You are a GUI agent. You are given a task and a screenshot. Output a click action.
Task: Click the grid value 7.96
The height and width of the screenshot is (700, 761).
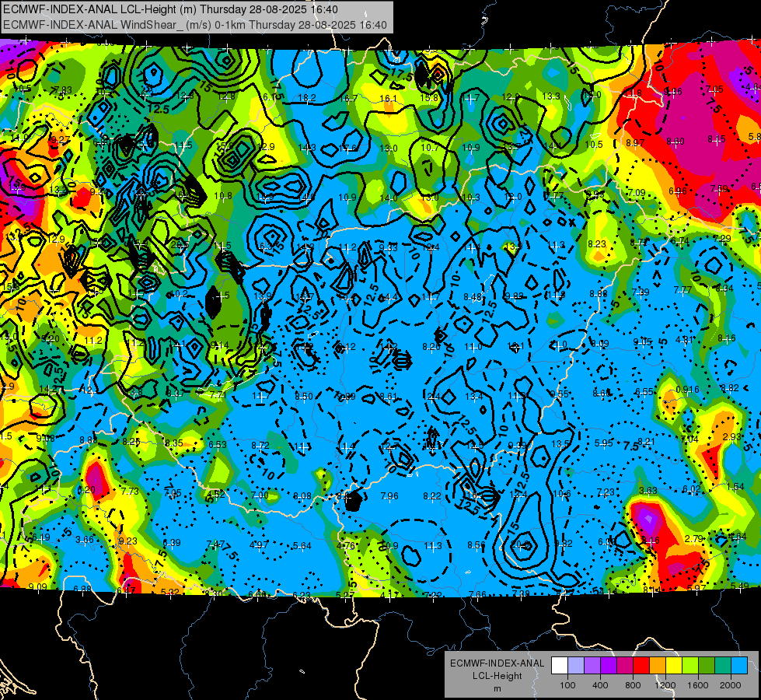[389, 496]
